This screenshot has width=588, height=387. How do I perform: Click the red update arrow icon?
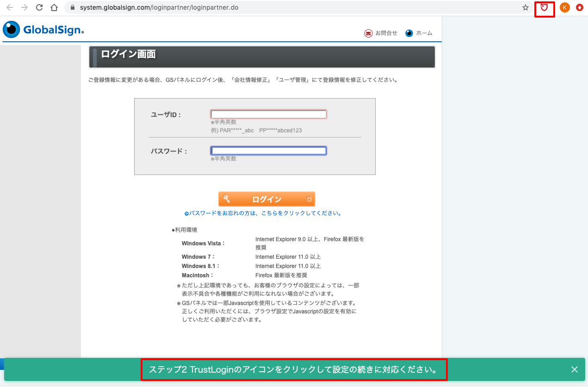tap(580, 7)
